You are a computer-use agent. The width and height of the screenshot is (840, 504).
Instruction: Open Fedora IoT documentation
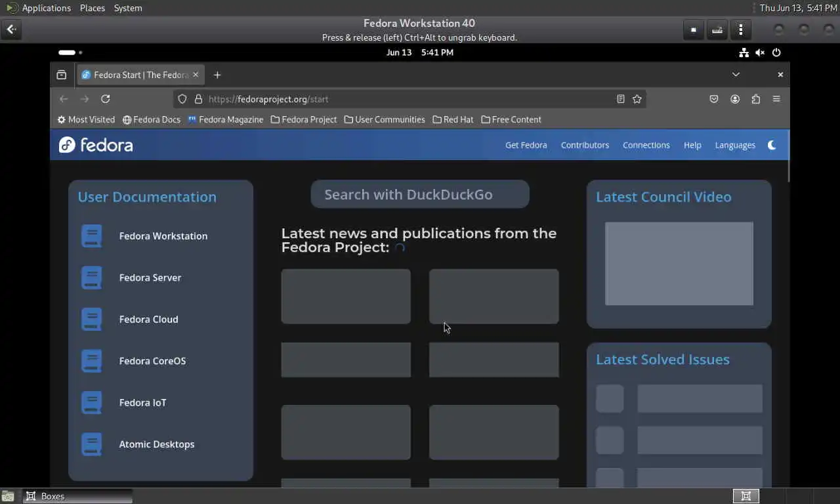coord(142,403)
